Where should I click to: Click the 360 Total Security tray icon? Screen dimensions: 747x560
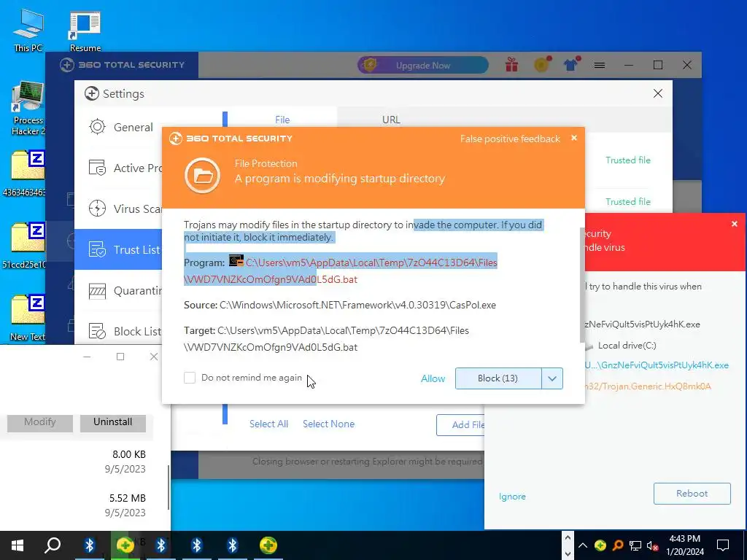(x=600, y=545)
